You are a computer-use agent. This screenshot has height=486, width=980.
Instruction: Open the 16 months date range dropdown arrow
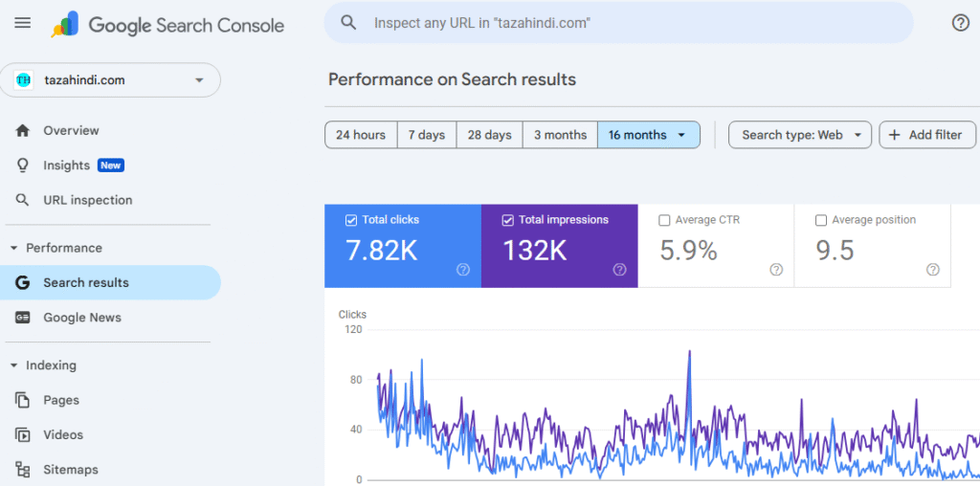pos(681,135)
